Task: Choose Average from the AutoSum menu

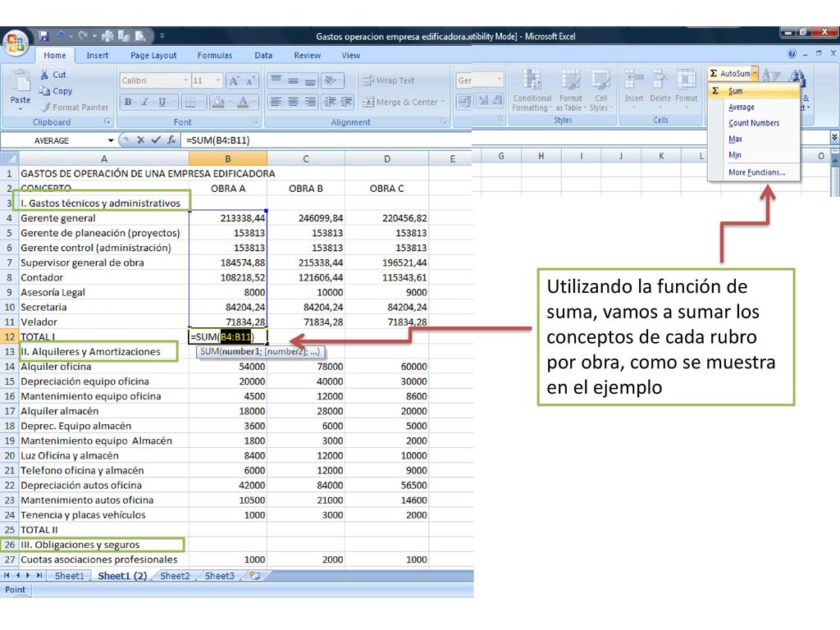Action: pyautogui.click(x=754, y=107)
